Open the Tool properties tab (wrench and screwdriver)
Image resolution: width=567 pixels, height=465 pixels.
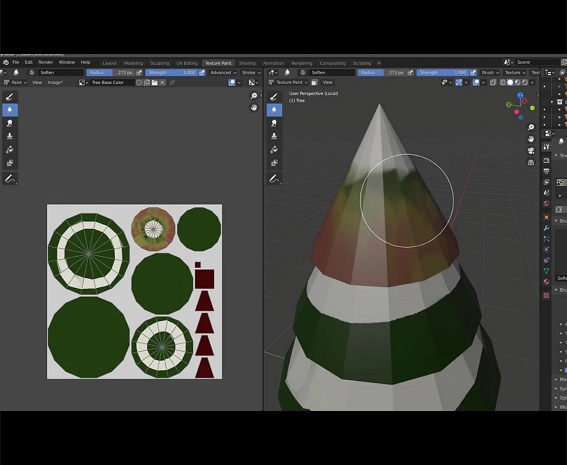(546, 146)
